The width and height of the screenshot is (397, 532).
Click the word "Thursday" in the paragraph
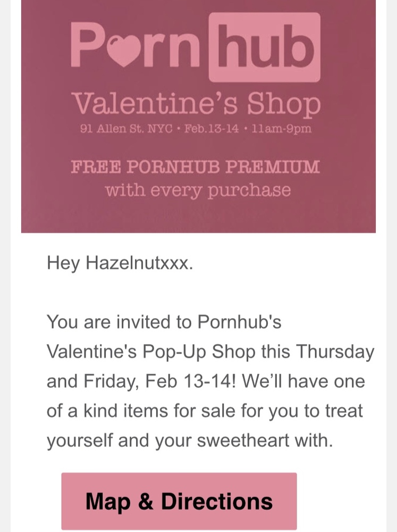[x=335, y=352]
